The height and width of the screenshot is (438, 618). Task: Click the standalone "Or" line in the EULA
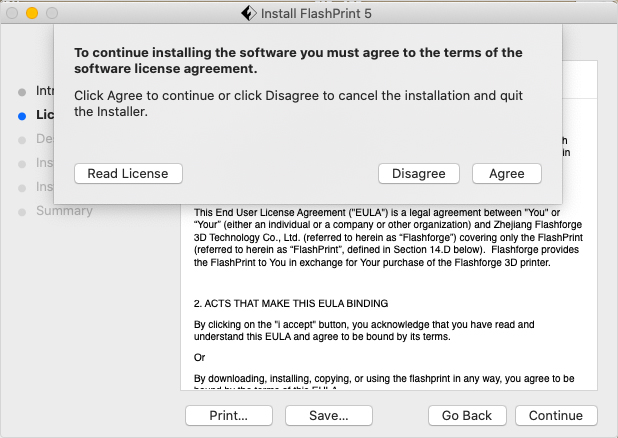(x=200, y=357)
